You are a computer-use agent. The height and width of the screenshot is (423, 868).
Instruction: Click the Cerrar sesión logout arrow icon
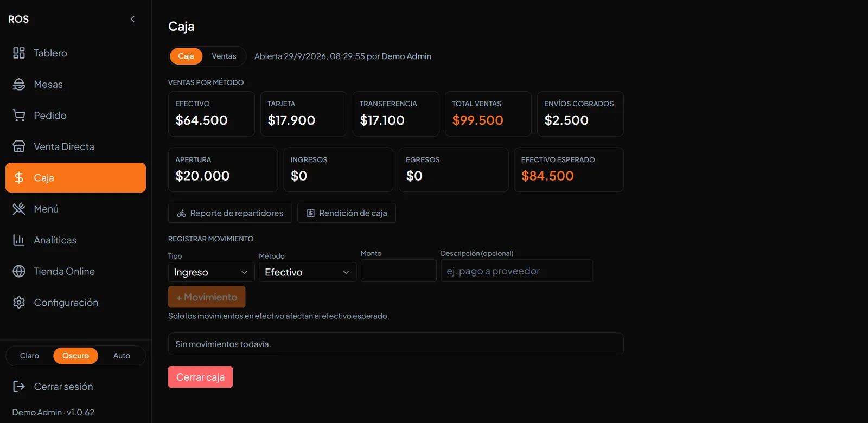(x=19, y=387)
